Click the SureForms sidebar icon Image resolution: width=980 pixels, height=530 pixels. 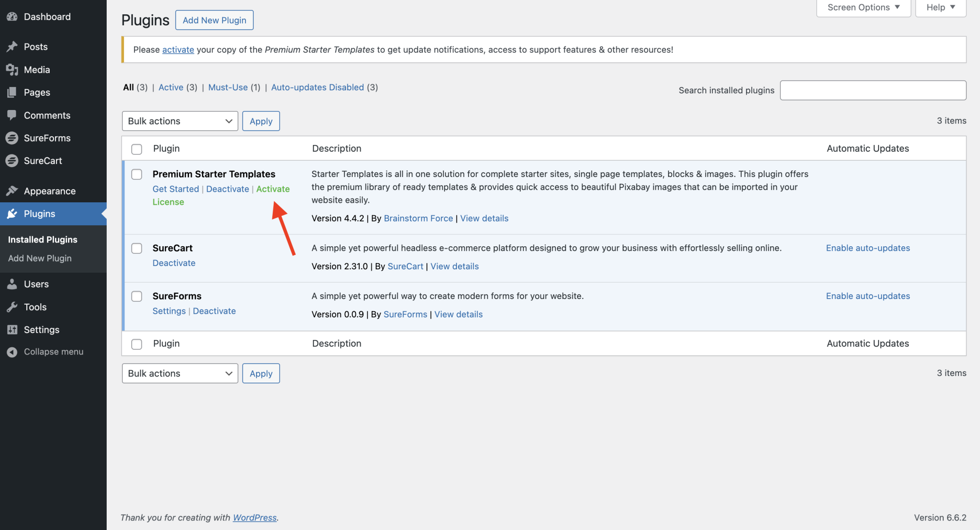12,138
